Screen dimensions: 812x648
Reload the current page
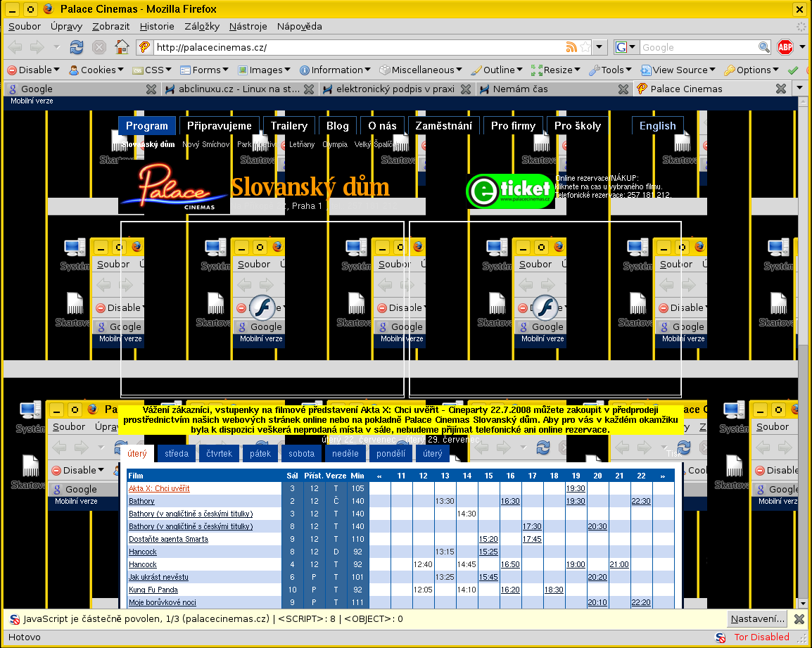77,48
